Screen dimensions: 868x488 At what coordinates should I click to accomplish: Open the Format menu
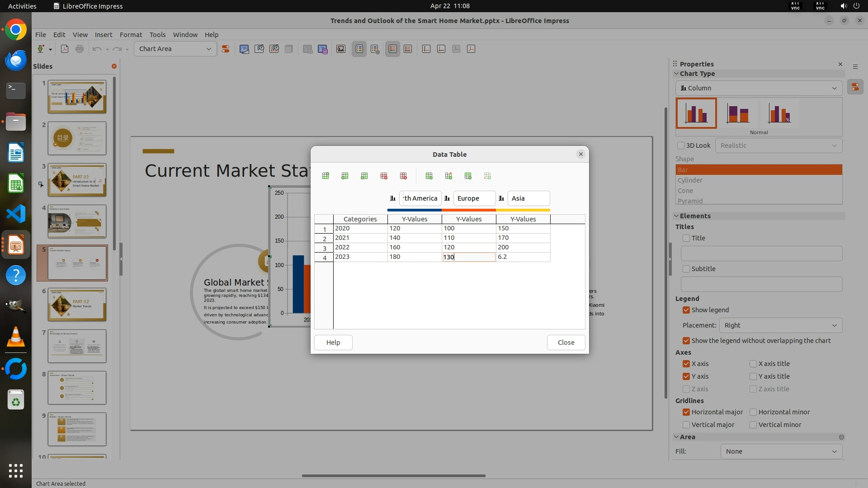tap(131, 35)
